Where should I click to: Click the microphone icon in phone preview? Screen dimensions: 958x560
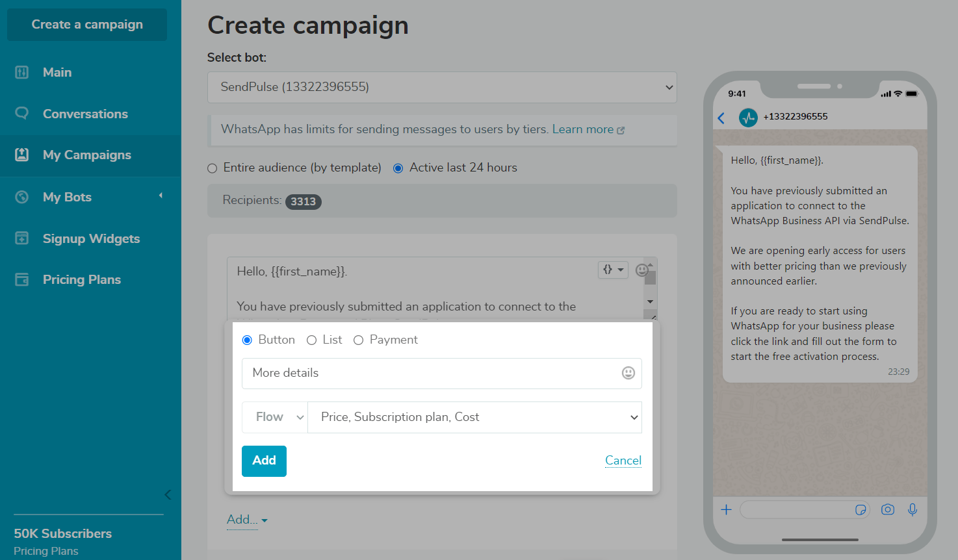point(913,510)
